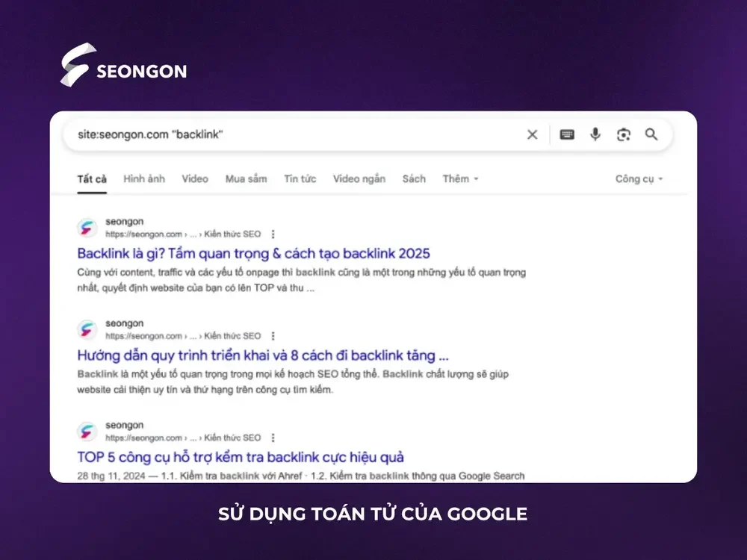The height and width of the screenshot is (560, 747).
Task: Switch to the Video tab
Action: 195,179
